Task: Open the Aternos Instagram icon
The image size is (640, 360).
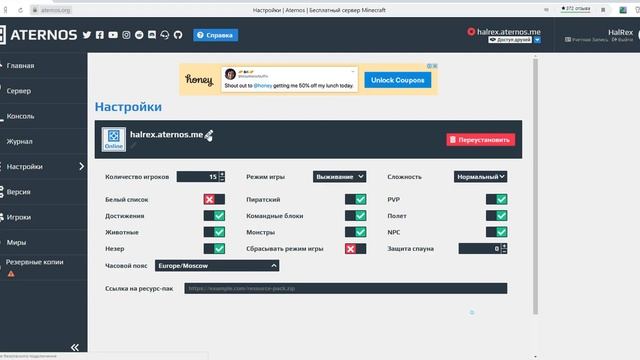Action: pyautogui.click(x=126, y=35)
